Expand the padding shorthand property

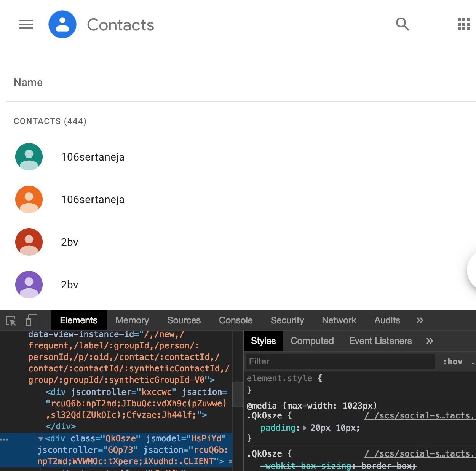pos(305,428)
